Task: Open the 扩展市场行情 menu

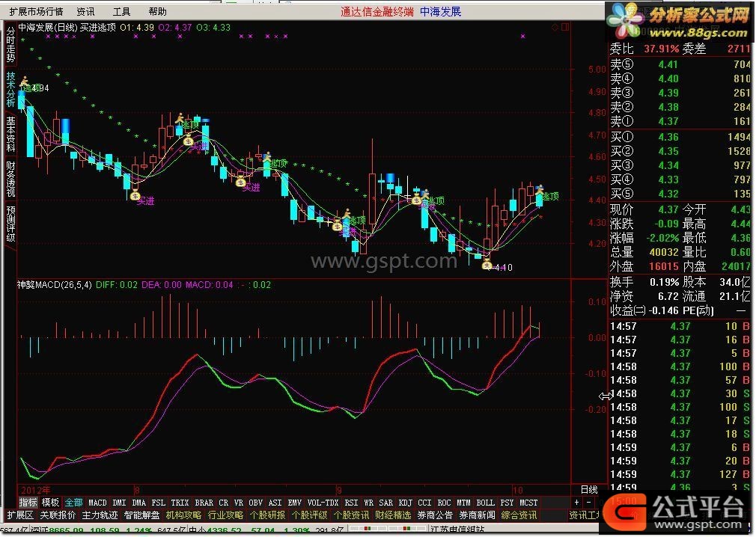Action: 36,11
